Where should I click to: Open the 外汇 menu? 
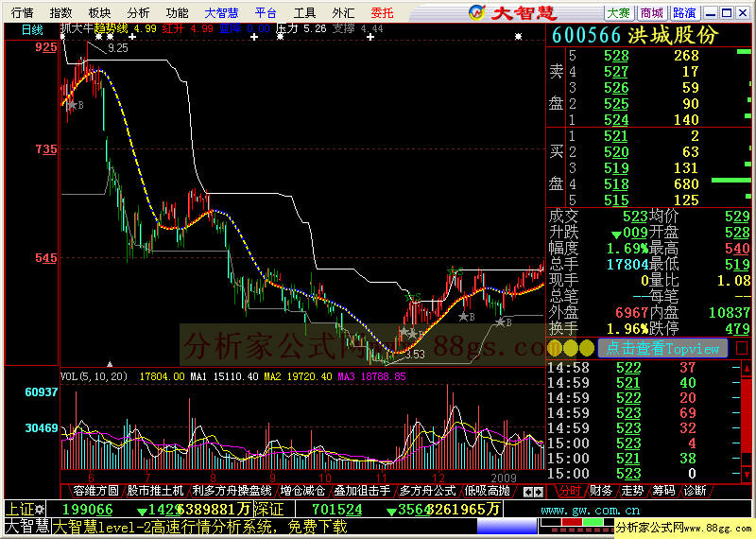point(343,13)
